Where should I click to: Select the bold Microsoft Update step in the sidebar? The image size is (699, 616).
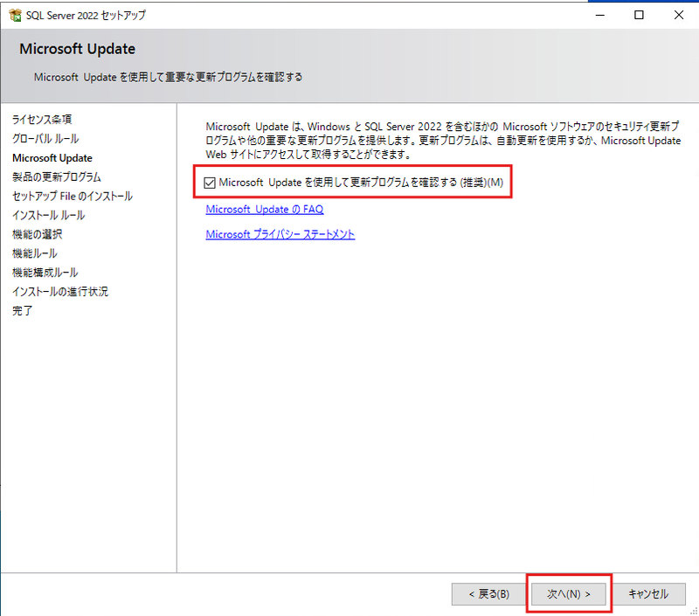coord(52,158)
